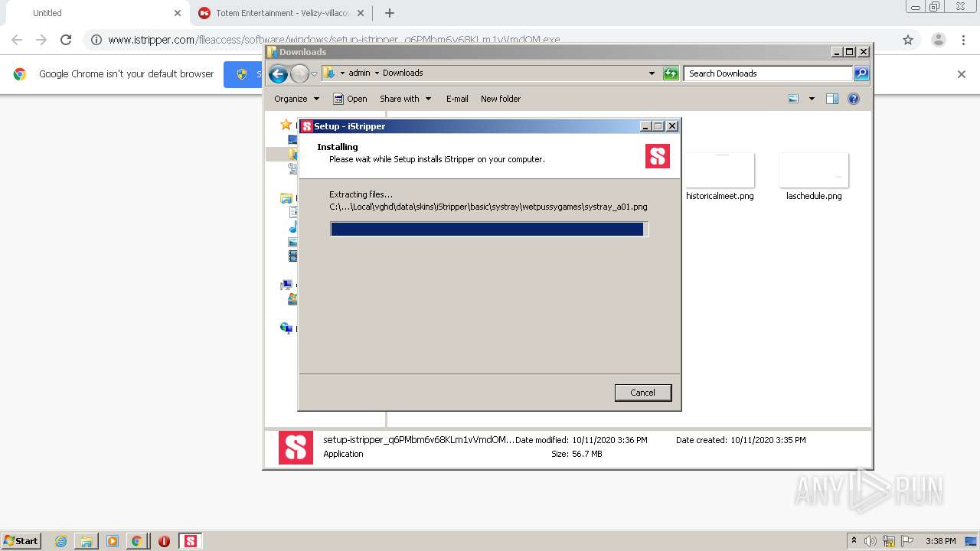Click the volume speaker tray icon
Viewport: 980px width, 551px height.
tap(871, 541)
